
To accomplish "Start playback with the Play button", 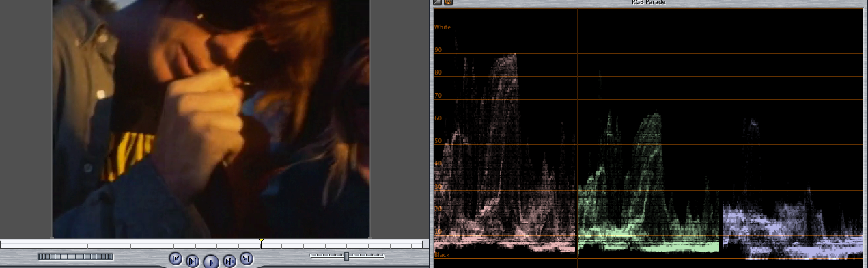I will [211, 260].
